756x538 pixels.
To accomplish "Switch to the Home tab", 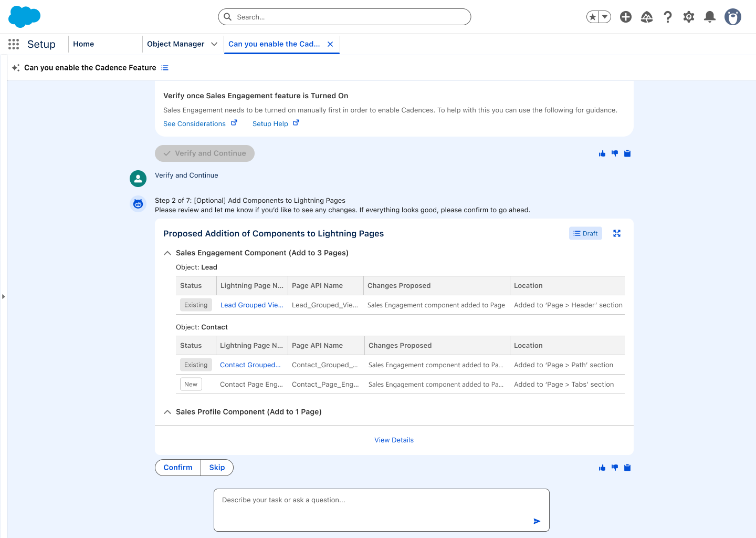I will 83,44.
